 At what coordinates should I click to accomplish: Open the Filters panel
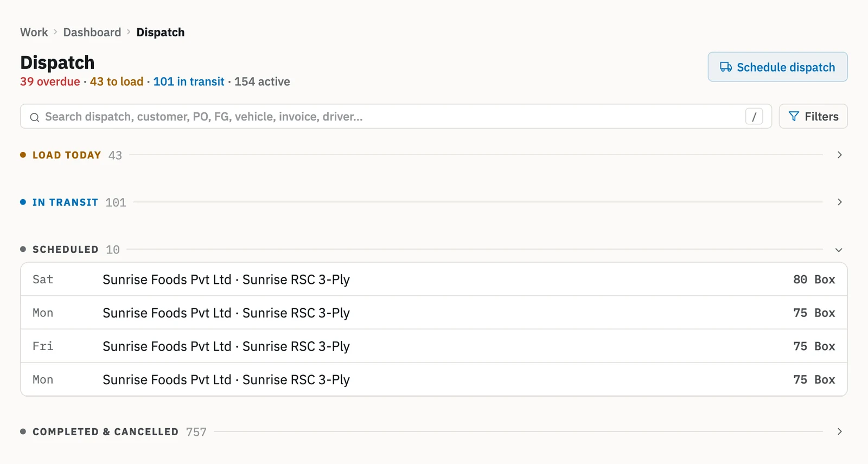pos(813,116)
